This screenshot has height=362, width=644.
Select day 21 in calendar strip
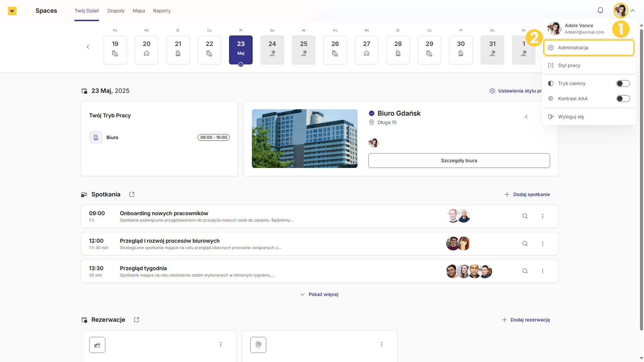(178, 50)
